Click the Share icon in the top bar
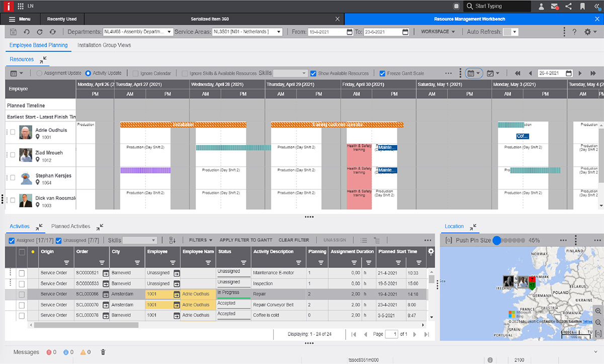The width and height of the screenshot is (604, 364). [568, 7]
